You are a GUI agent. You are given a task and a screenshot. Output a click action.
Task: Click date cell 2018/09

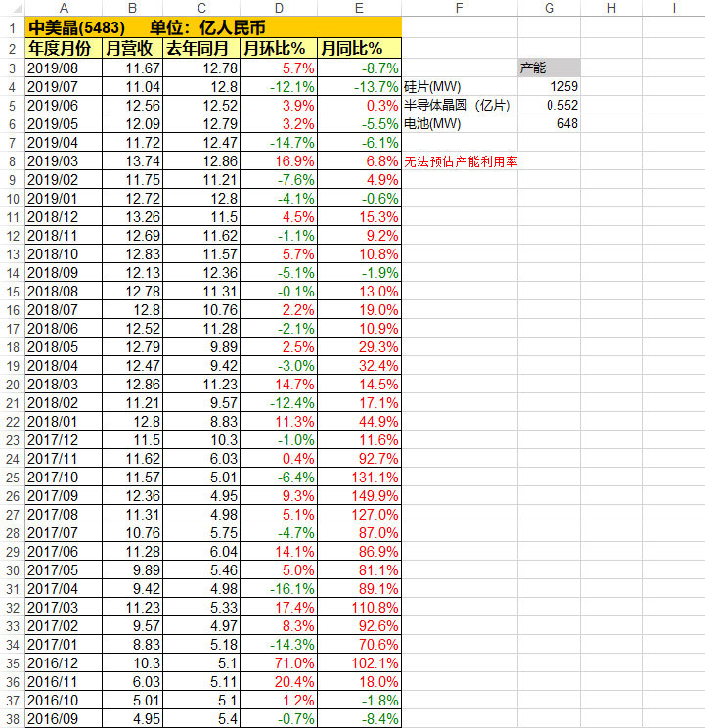click(x=64, y=273)
